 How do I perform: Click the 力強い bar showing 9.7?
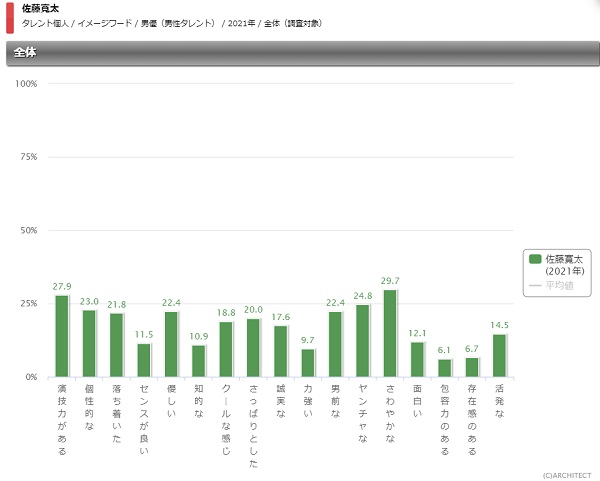click(x=308, y=362)
